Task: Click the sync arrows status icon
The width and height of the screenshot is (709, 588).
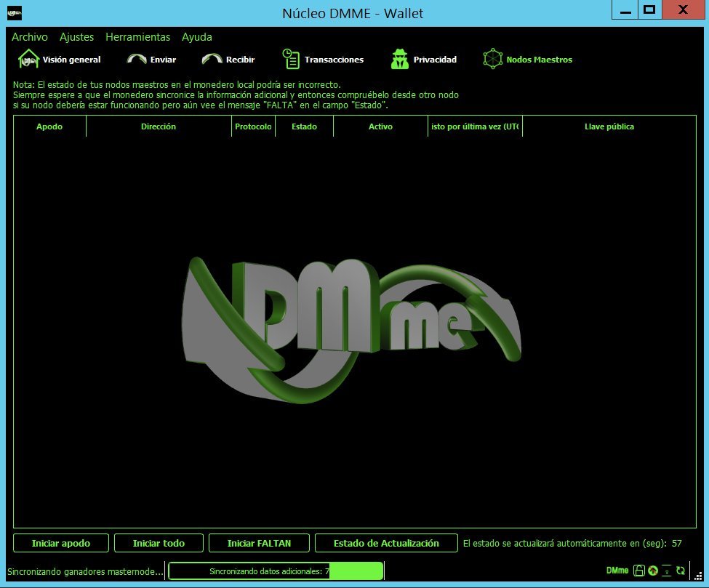Action: point(681,571)
